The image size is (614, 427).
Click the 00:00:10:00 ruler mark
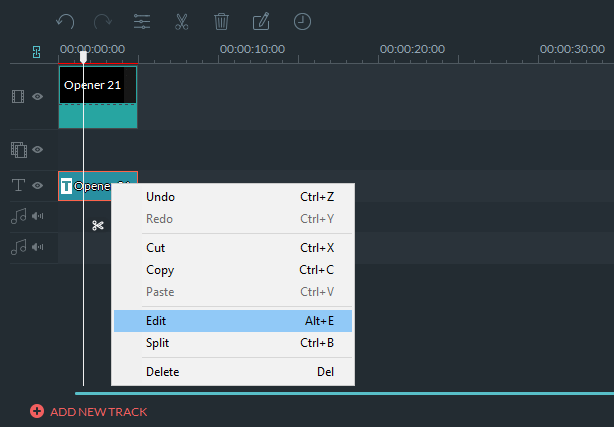point(252,49)
